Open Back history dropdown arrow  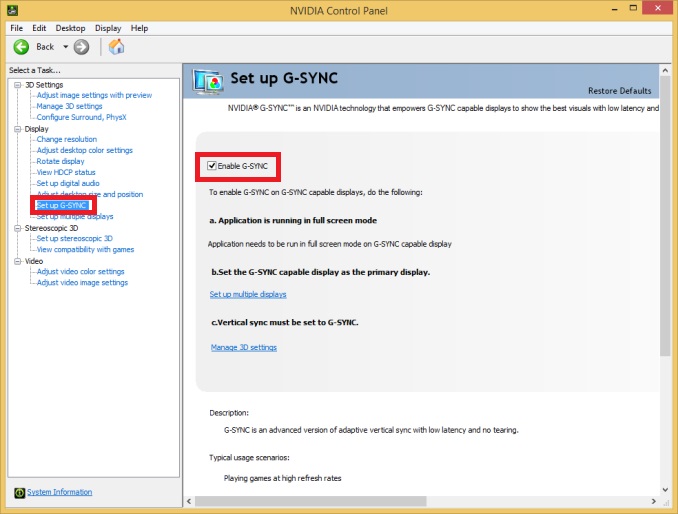(x=66, y=47)
